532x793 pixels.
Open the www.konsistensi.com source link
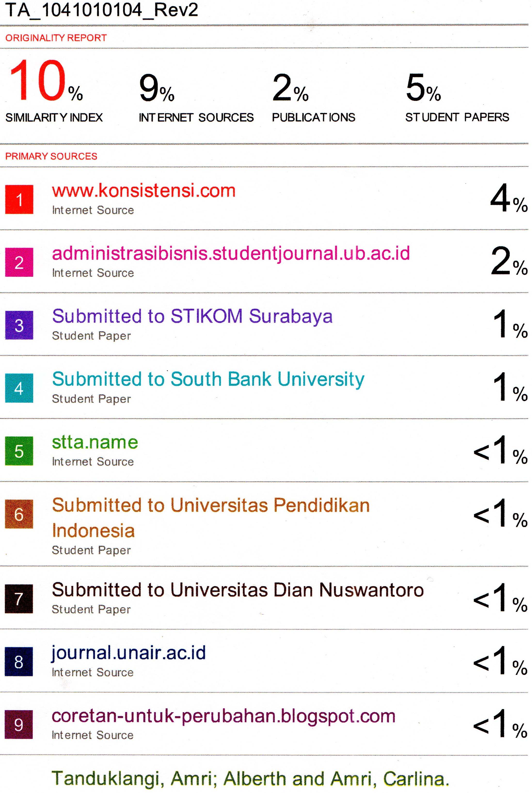click(143, 190)
